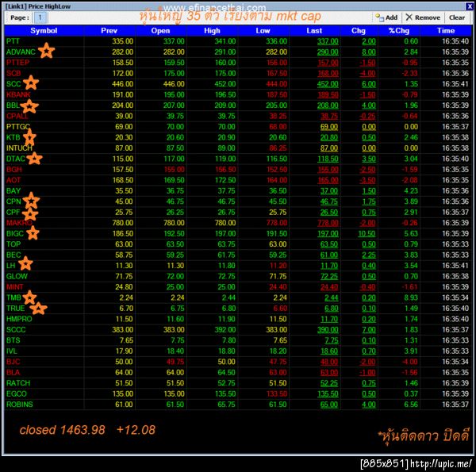This screenshot has height=472, width=476.
Task: Select the HMPRO symbol
Action: 19,319
